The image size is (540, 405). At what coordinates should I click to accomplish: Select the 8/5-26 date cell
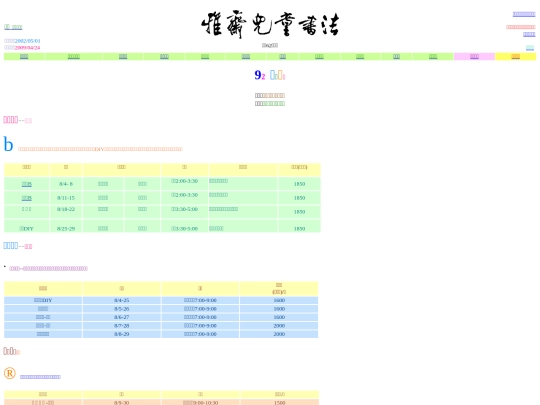122,309
